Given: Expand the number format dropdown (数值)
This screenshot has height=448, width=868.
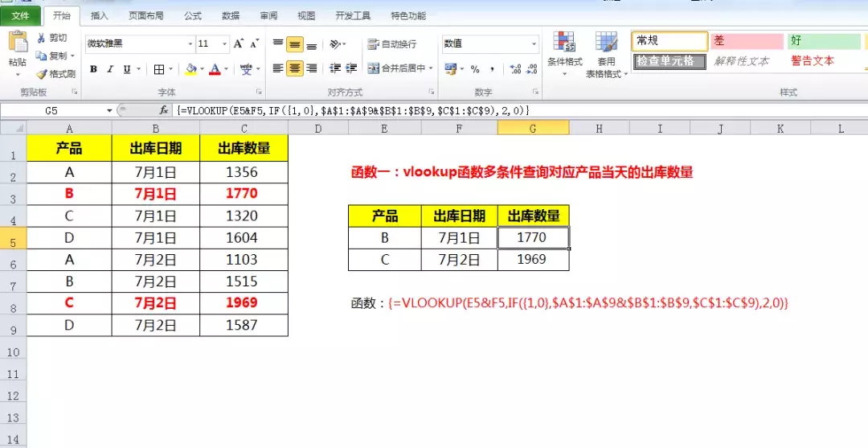Looking at the screenshot, I should click(534, 44).
